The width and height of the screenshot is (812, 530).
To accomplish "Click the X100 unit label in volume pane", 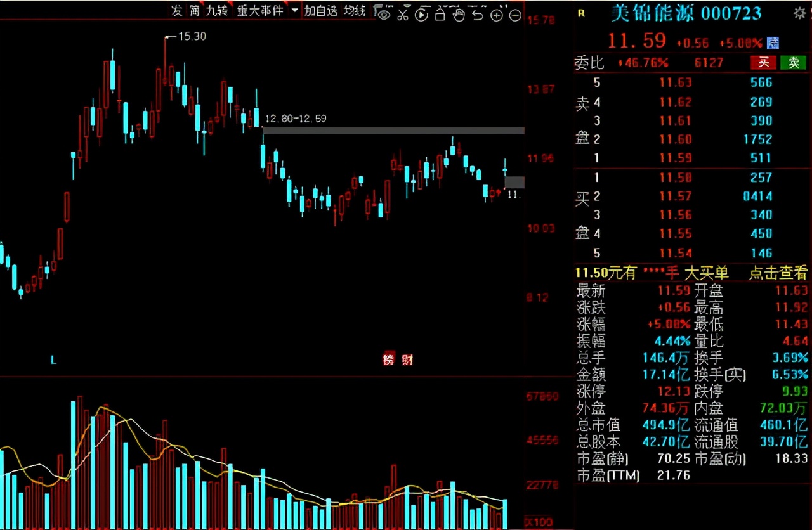I will pos(538,522).
